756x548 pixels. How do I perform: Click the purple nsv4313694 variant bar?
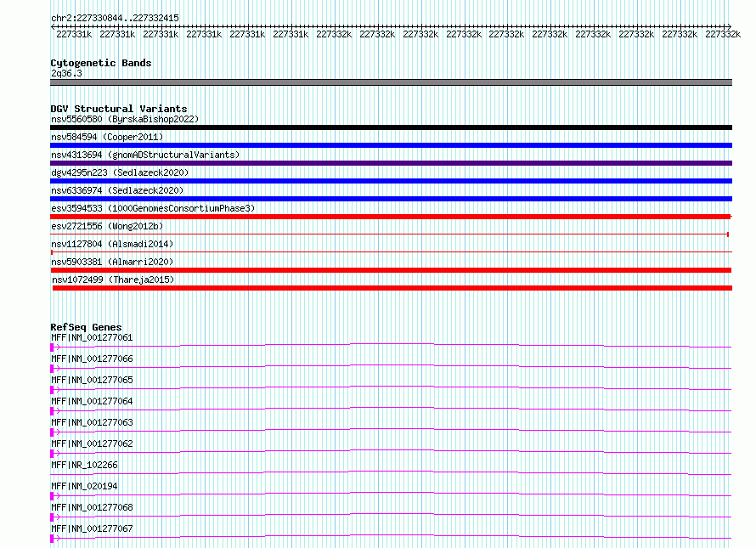pyautogui.click(x=391, y=163)
